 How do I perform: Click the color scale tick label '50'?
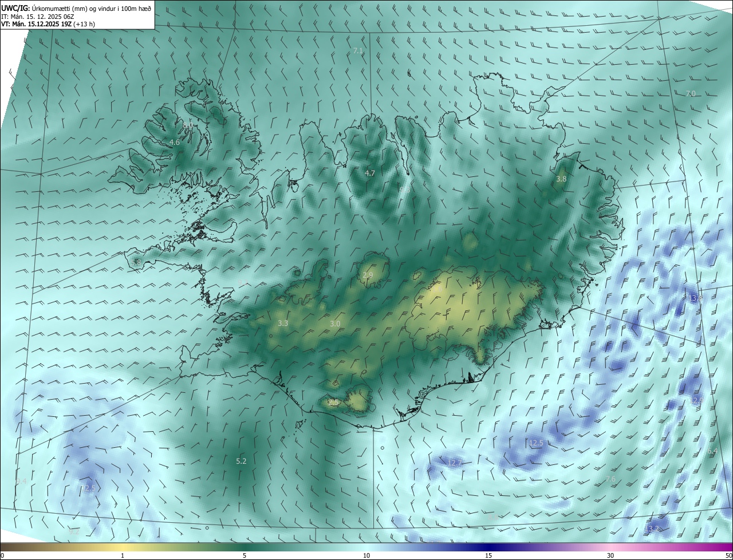[x=728, y=556]
